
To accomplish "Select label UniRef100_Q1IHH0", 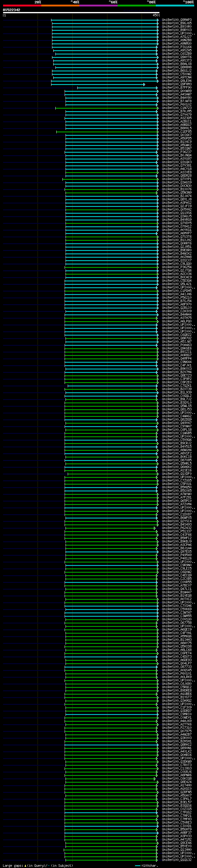I will pos(176,850).
